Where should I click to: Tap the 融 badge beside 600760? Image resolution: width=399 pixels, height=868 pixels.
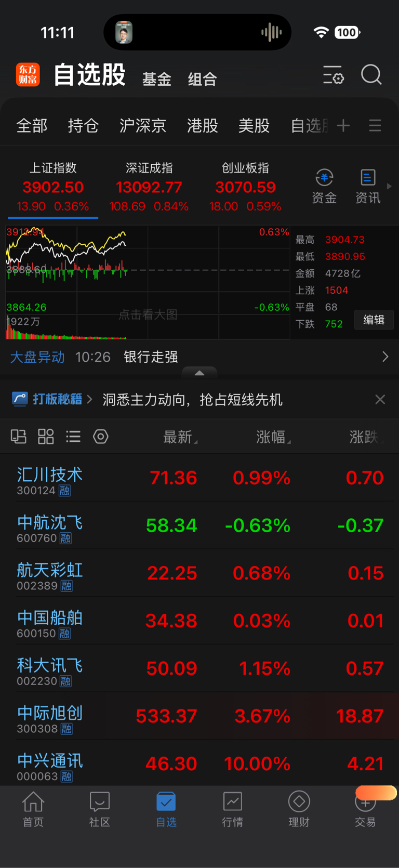[65, 538]
